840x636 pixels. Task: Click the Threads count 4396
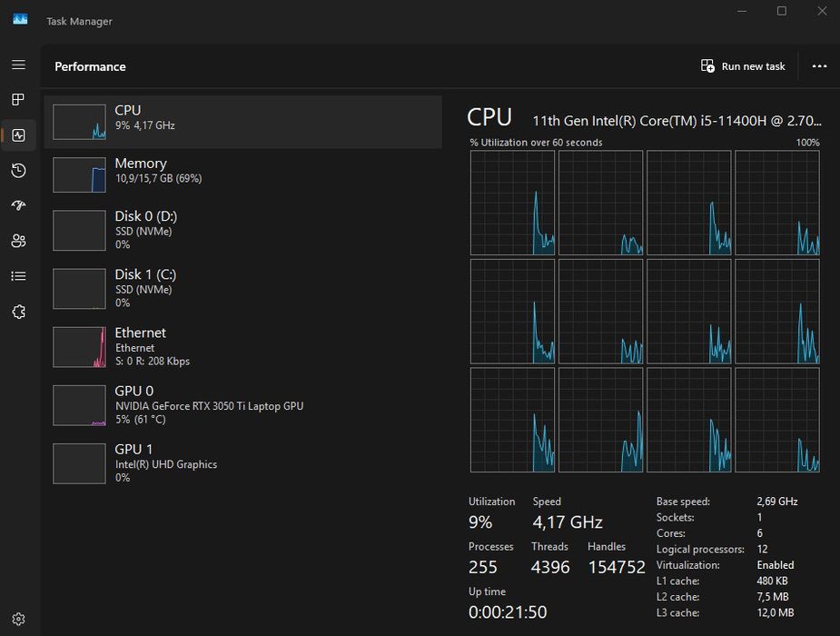coord(550,567)
